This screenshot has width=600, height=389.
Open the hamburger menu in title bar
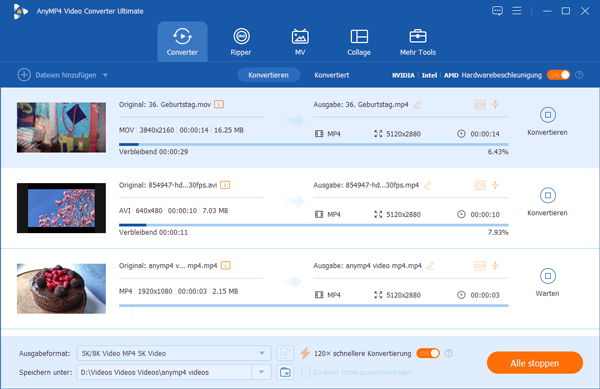[517, 11]
